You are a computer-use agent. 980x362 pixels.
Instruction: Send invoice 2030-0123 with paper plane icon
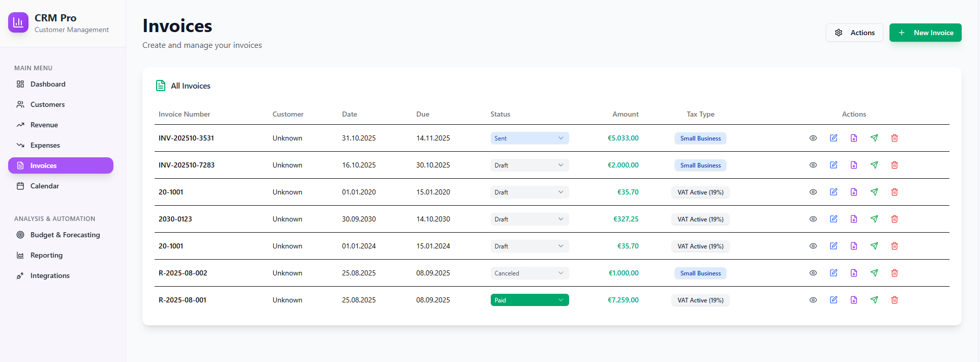(x=874, y=219)
